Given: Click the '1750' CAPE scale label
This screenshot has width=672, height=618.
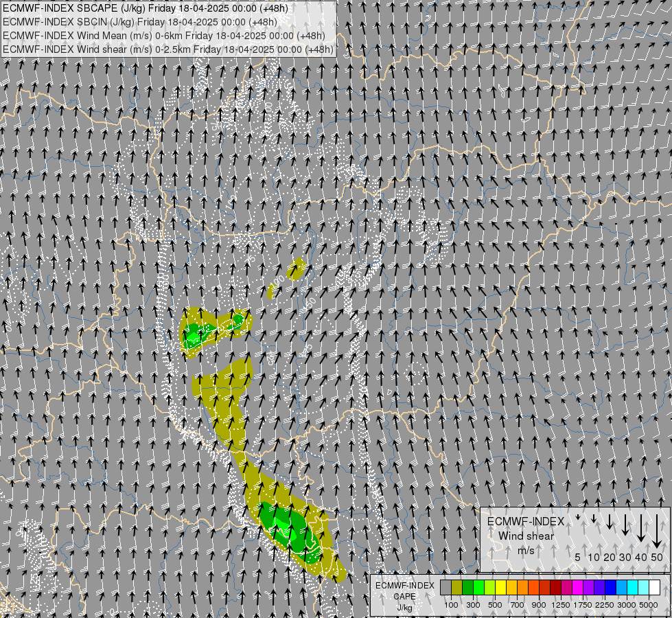Looking at the screenshot, I should [583, 605].
